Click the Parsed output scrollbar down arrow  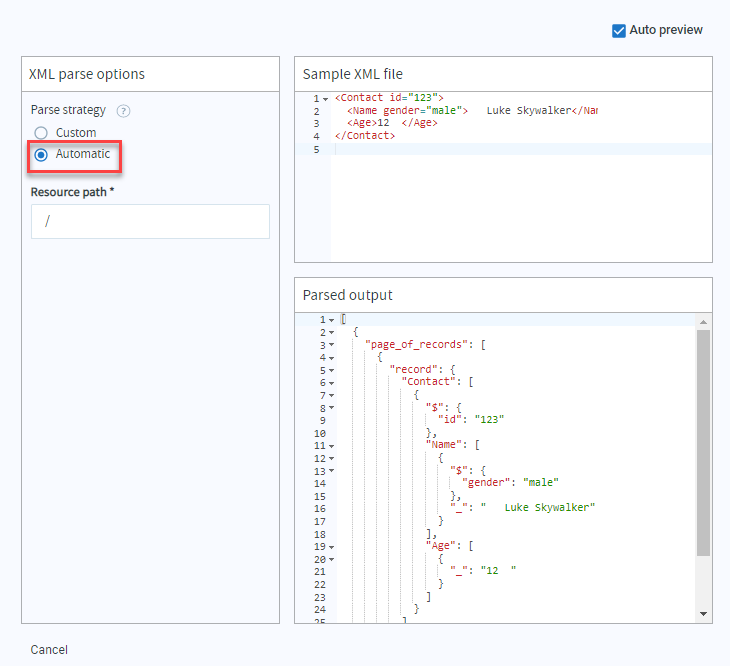(703, 614)
